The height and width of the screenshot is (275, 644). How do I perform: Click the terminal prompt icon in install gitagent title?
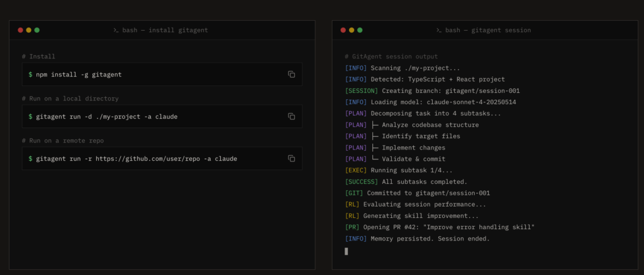(x=116, y=30)
